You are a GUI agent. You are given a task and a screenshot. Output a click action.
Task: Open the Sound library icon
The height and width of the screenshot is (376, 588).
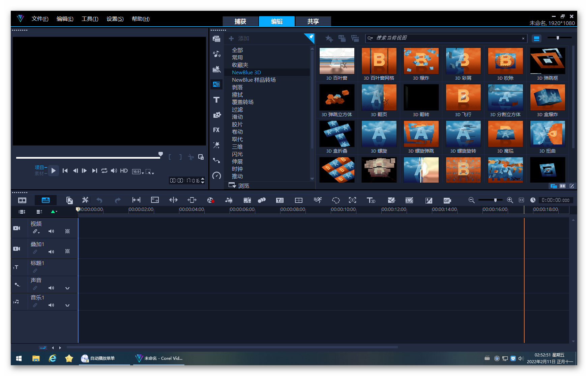216,54
